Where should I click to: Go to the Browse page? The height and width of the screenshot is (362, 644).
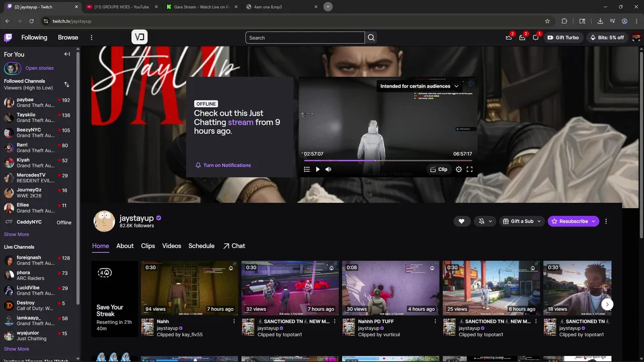(68, 37)
